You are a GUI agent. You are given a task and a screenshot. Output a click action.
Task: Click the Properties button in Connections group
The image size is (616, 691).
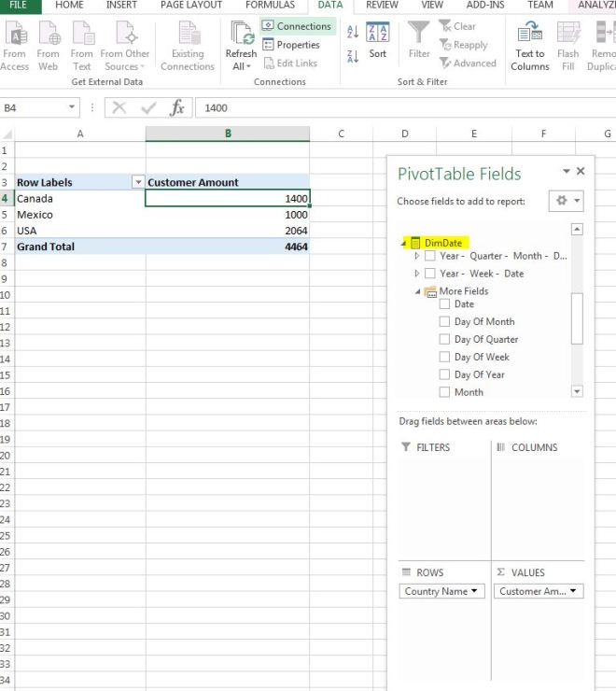291,45
